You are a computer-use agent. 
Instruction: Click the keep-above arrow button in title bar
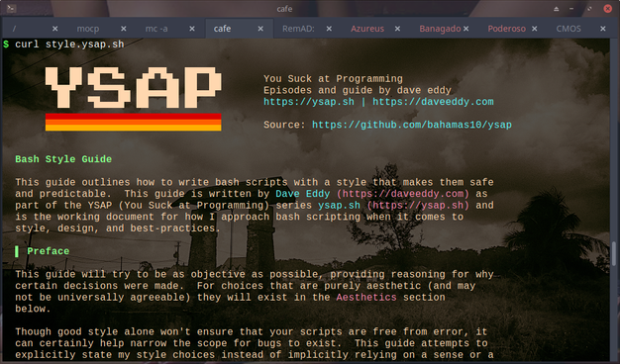tap(557, 9)
